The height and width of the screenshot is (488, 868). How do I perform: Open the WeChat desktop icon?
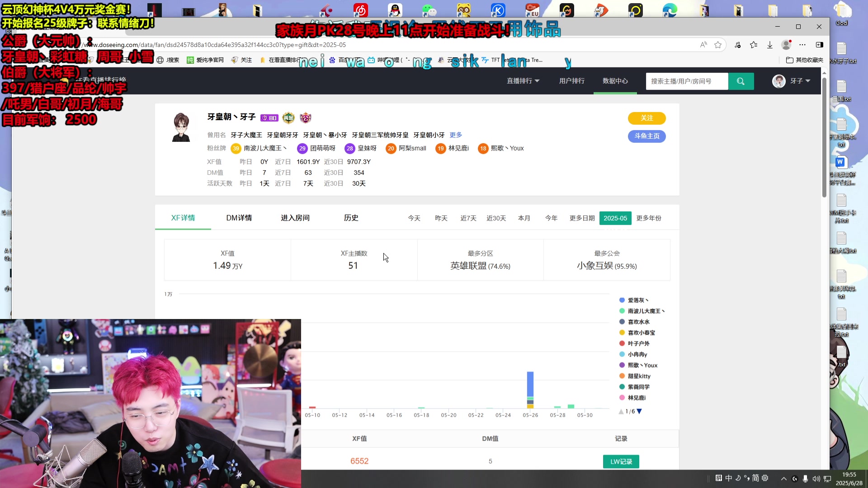click(429, 10)
